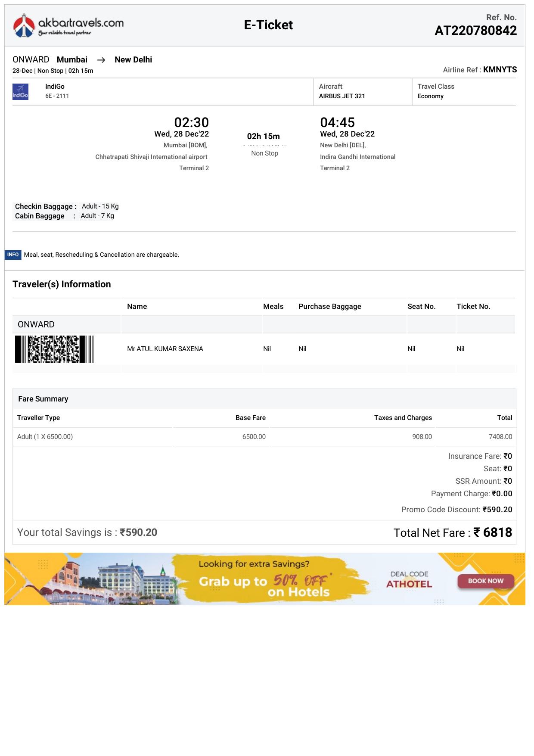The image size is (534, 756).
Task: Click the airline ref KMNYTS
Action: click(x=500, y=70)
